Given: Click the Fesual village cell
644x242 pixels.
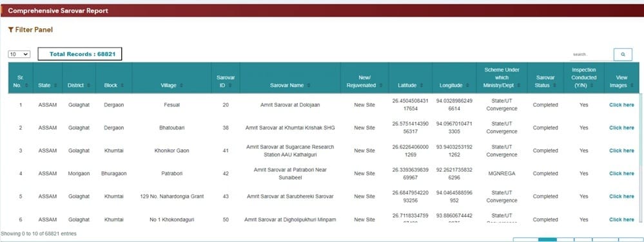Looking at the screenshot, I should [x=171, y=105].
